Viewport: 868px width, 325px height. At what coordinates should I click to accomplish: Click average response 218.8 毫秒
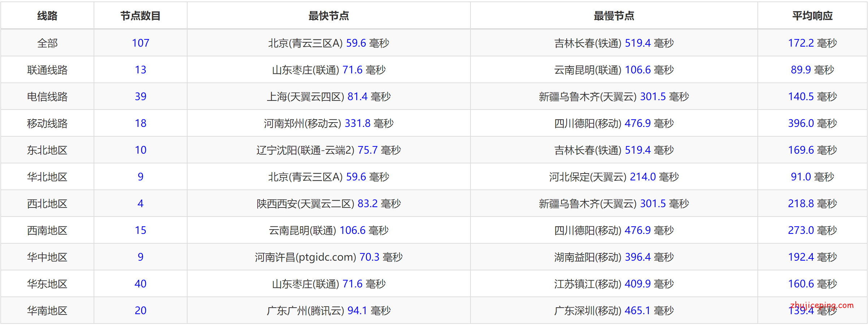[812, 204]
